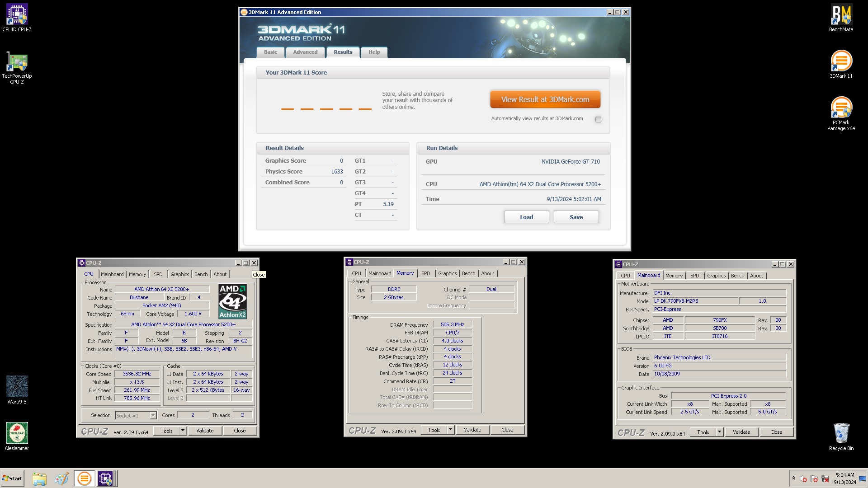Image resolution: width=868 pixels, height=488 pixels.
Task: Open the Graphics tab in the CPU-Z window showing the Mainboard tab
Action: pyautogui.click(x=716, y=276)
